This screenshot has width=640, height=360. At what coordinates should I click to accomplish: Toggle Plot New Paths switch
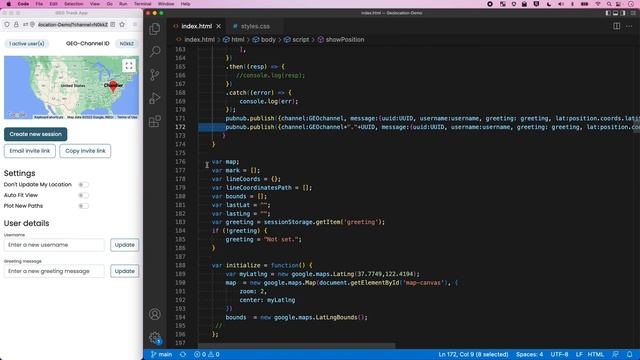click(x=83, y=206)
